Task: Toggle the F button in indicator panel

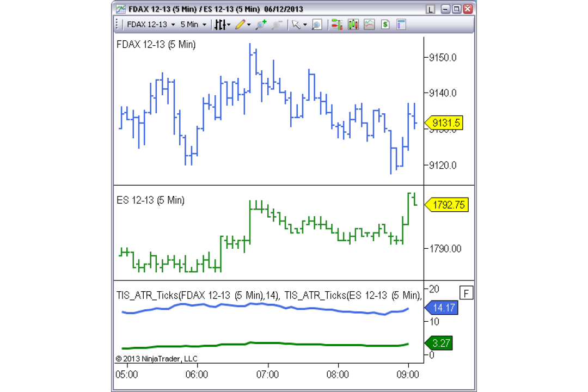Action: tap(466, 293)
